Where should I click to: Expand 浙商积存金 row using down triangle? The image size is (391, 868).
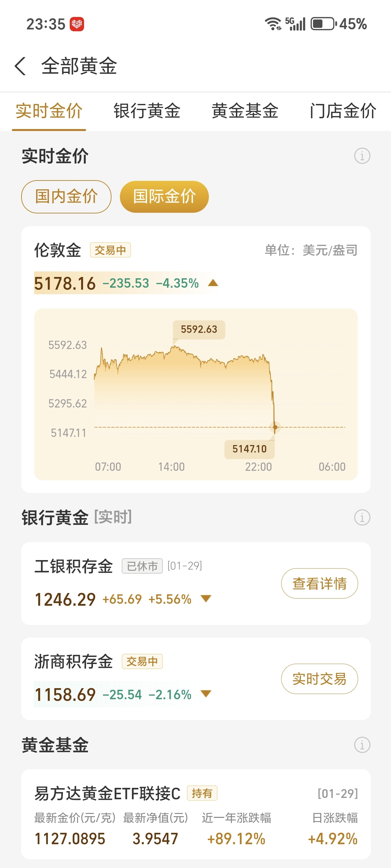tap(206, 693)
